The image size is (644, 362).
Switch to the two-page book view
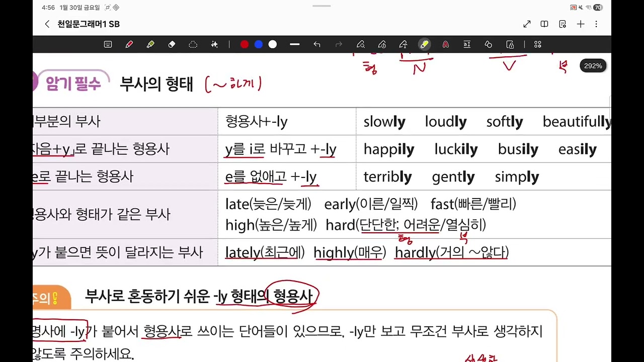[x=544, y=24]
